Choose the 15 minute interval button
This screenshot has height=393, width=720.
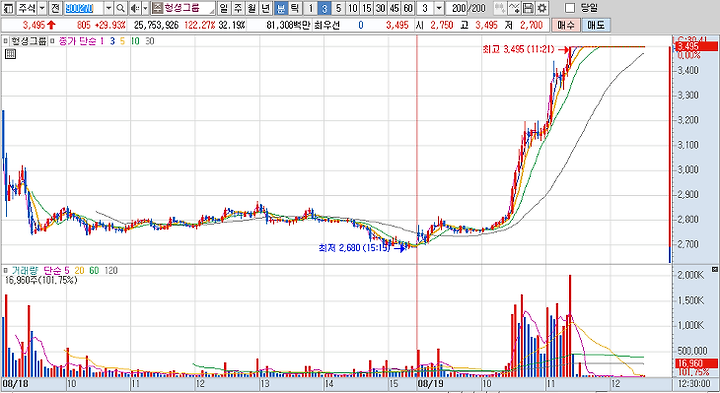tap(366, 8)
